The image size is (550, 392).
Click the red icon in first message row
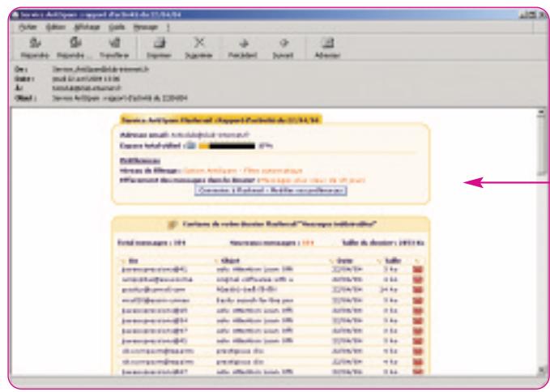pyautogui.click(x=418, y=269)
